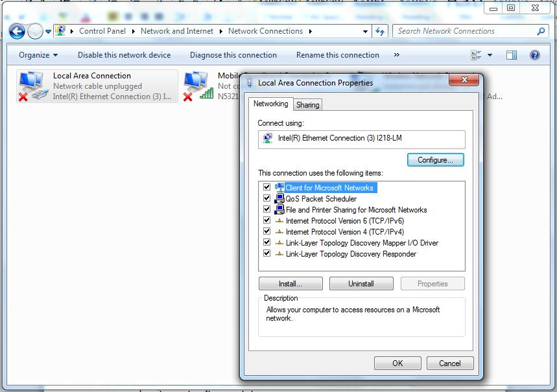Switch to the Sharing tab
The image size is (557, 392).
(307, 105)
